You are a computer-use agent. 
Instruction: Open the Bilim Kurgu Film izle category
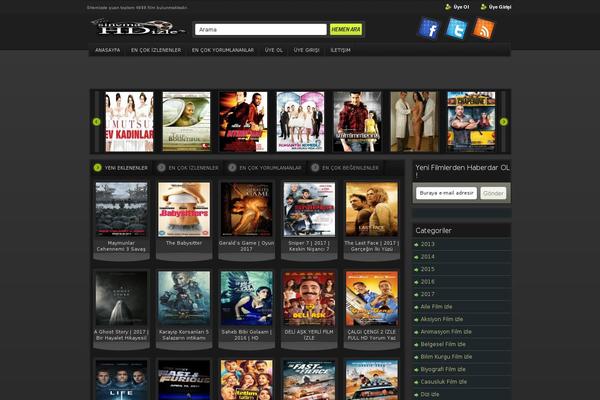446,357
